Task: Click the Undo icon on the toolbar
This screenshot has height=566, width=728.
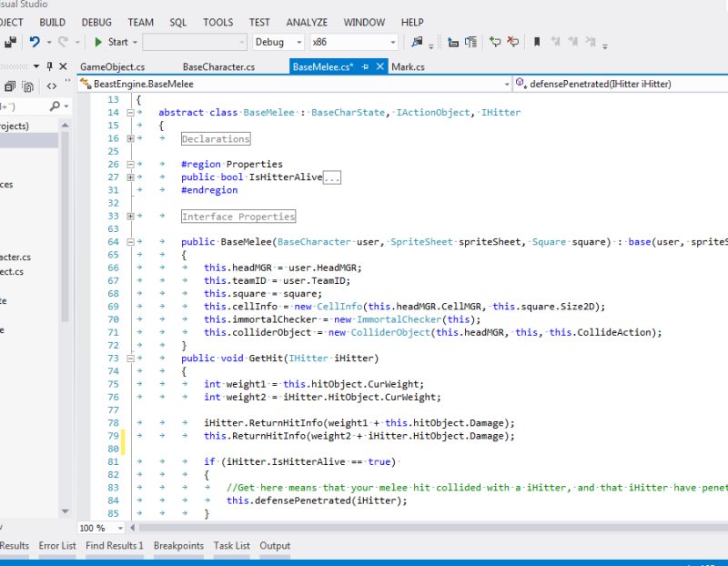Action: 34,42
